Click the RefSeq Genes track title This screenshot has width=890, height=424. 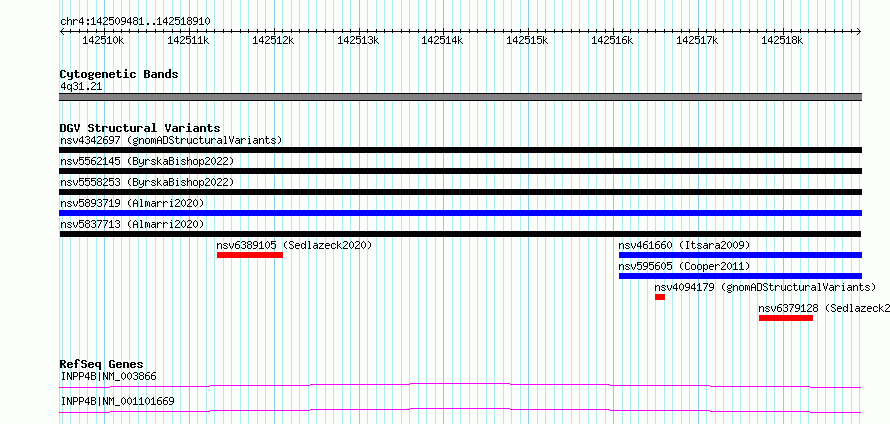(x=102, y=364)
